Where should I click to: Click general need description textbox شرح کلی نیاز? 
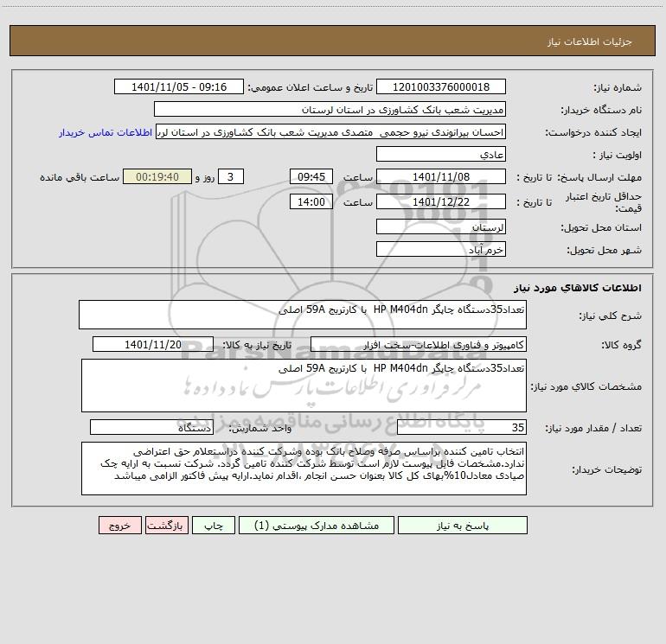[303, 315]
